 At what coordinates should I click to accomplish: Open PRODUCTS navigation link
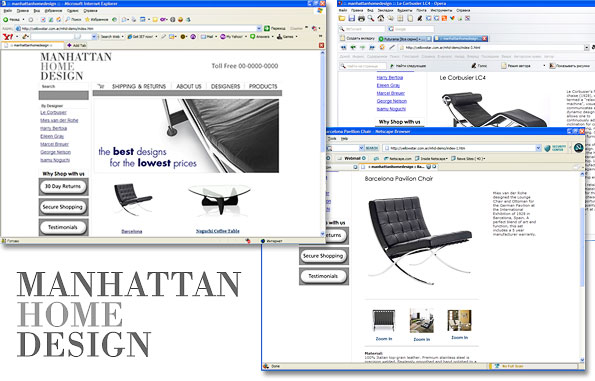[x=263, y=87]
